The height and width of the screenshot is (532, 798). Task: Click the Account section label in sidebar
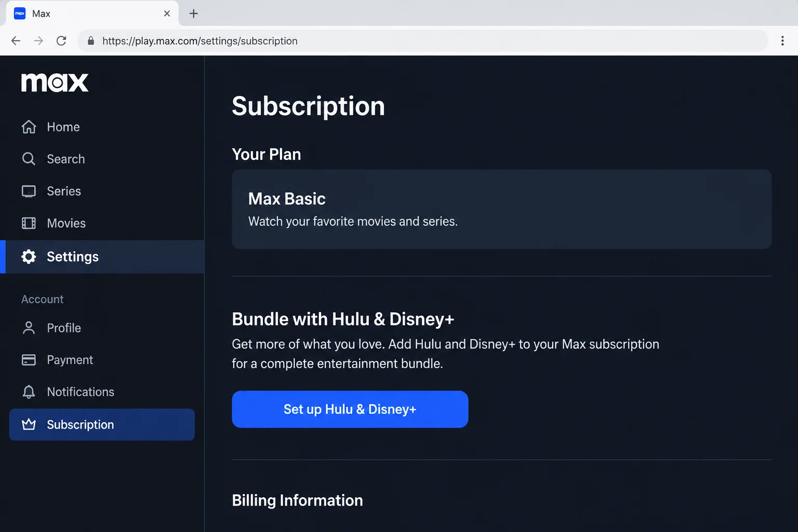pyautogui.click(x=43, y=299)
